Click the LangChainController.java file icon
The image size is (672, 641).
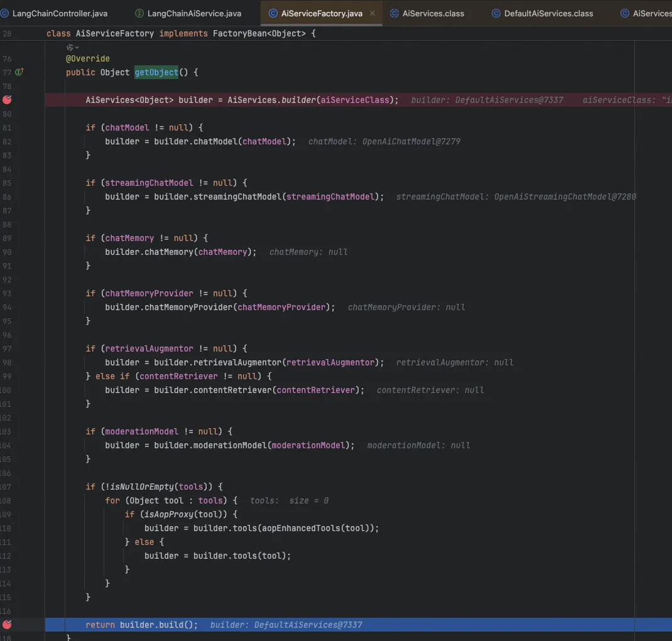click(4, 13)
